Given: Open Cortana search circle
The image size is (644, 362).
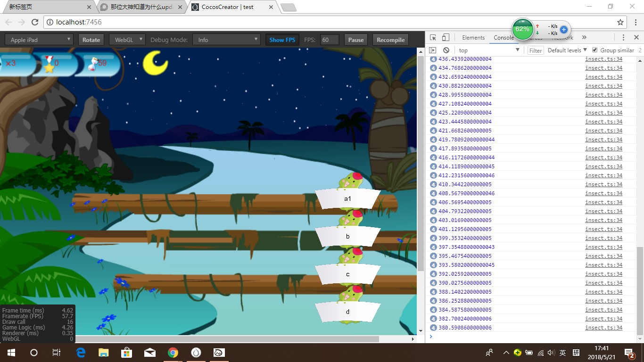Looking at the screenshot, I should [x=34, y=353].
